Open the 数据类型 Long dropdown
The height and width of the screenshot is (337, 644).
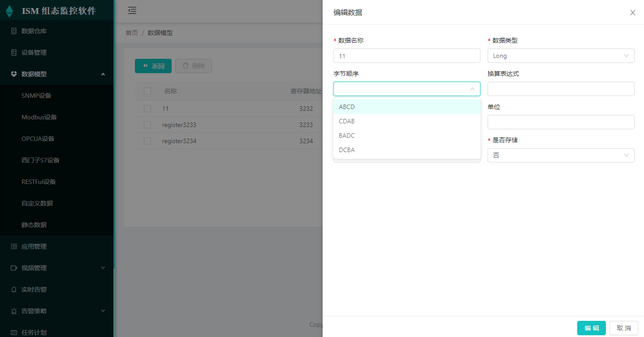point(561,56)
